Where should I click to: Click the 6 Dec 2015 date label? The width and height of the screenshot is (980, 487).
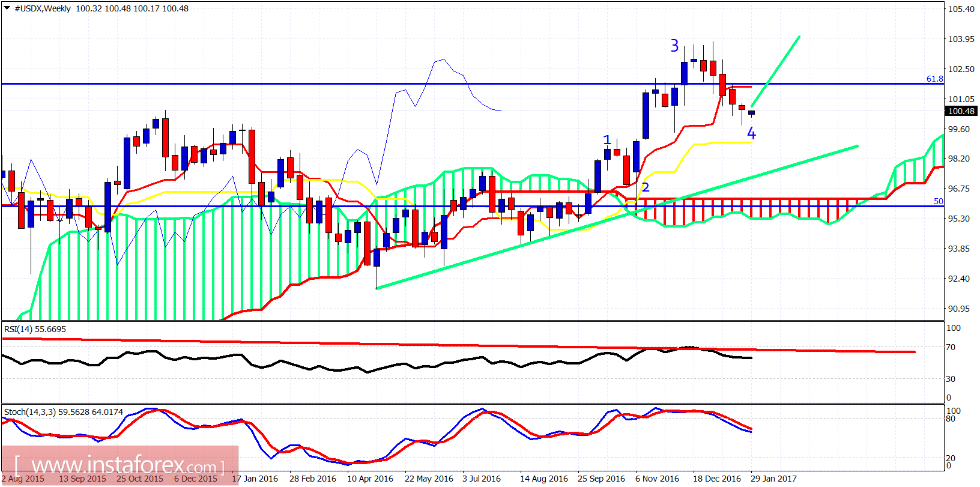point(196,479)
